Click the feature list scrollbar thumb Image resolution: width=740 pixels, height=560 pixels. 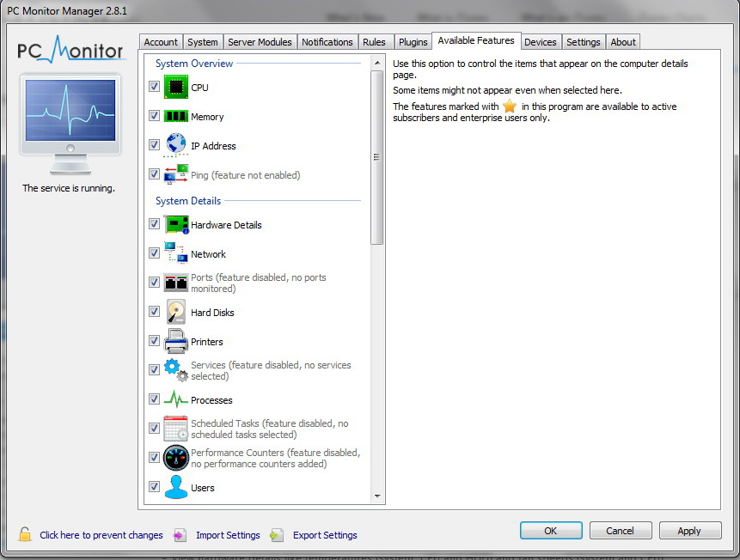[x=376, y=157]
